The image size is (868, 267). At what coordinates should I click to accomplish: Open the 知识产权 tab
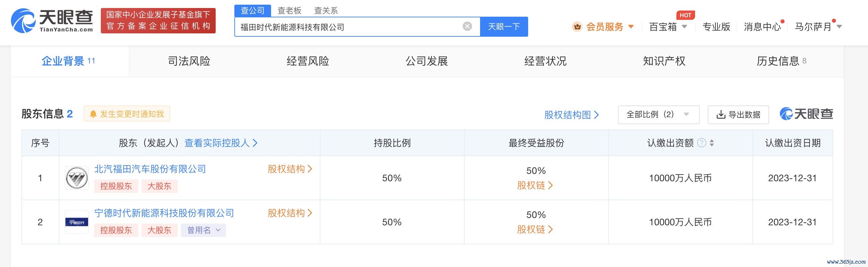tap(664, 61)
